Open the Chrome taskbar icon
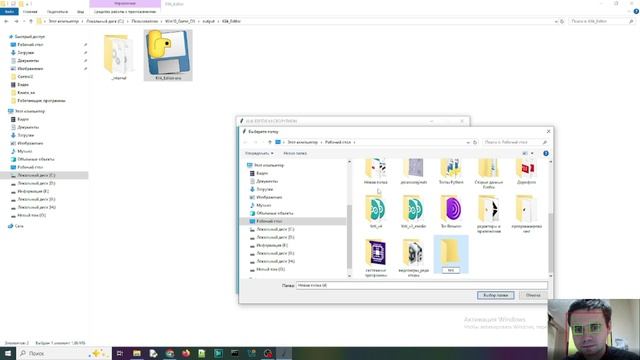Image resolution: width=640 pixels, height=360 pixels. tap(169, 353)
